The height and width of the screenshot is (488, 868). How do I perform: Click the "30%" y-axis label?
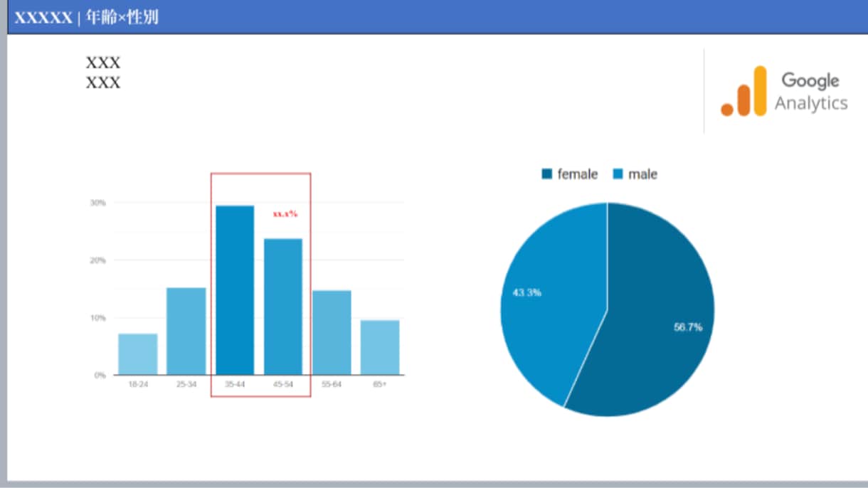click(97, 203)
